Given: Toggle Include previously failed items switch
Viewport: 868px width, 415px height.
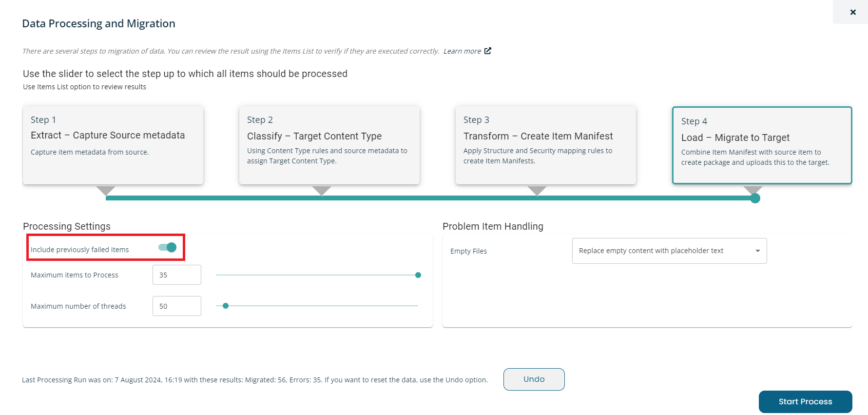Looking at the screenshot, I should [x=168, y=247].
